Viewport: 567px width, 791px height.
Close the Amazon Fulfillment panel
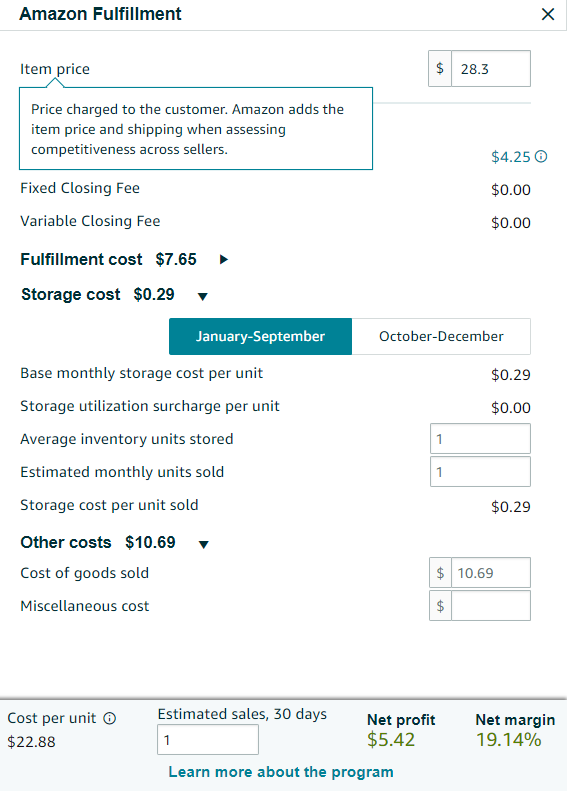[x=548, y=14]
